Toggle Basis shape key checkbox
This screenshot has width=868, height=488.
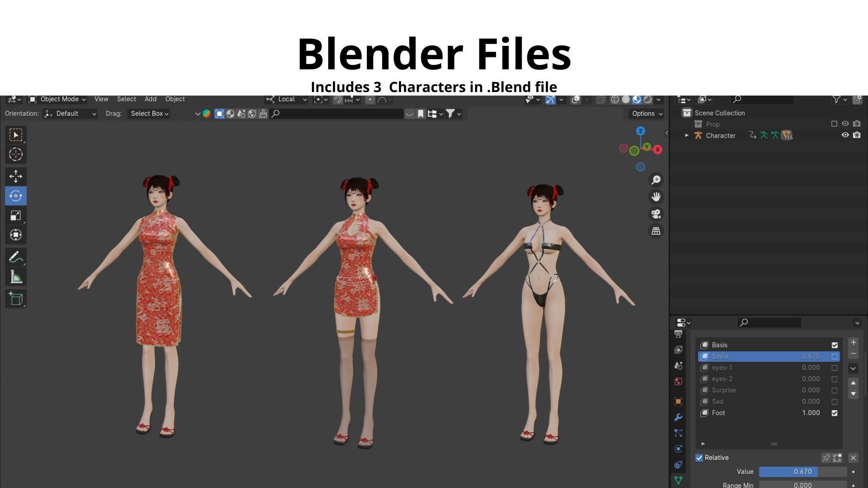click(835, 345)
